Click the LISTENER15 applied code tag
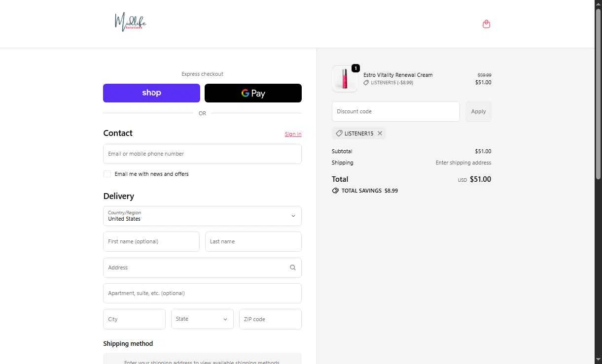The height and width of the screenshot is (364, 602). [x=358, y=133]
